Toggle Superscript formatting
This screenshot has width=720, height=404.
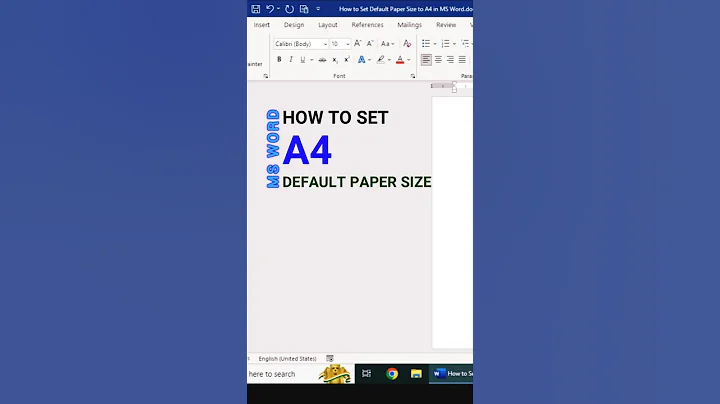coord(347,59)
